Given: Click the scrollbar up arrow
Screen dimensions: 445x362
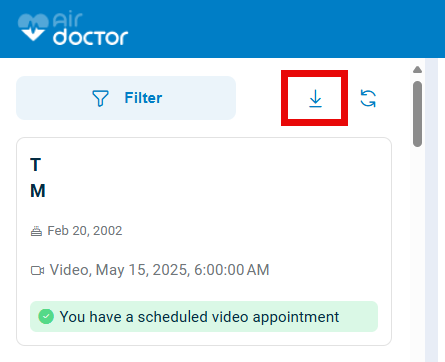Looking at the screenshot, I should coord(417,70).
